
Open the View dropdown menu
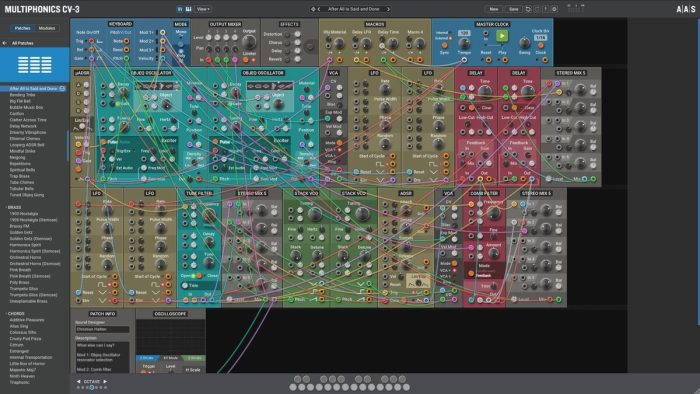point(203,9)
